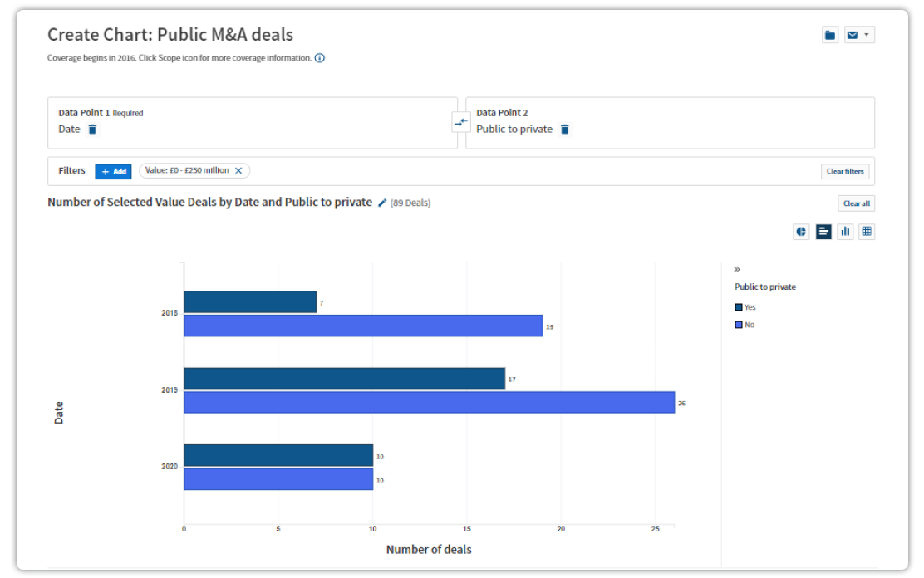Click the Yes legend color swatch
Image resolution: width=924 pixels, height=578 pixels.
[739, 307]
